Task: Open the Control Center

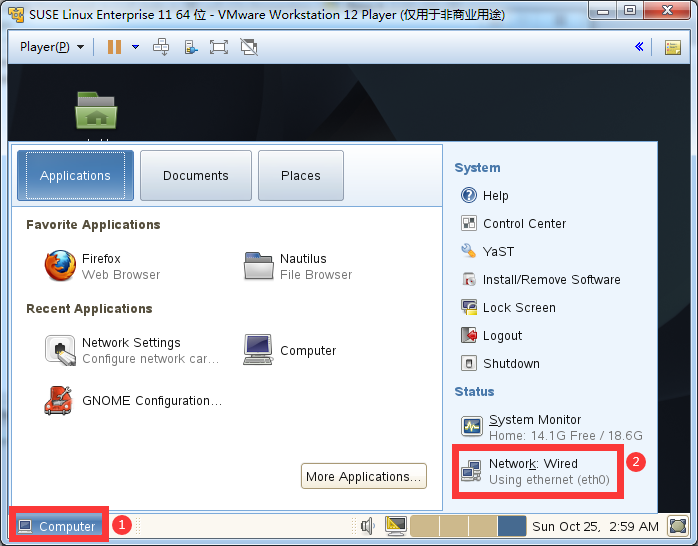Action: click(x=513, y=223)
